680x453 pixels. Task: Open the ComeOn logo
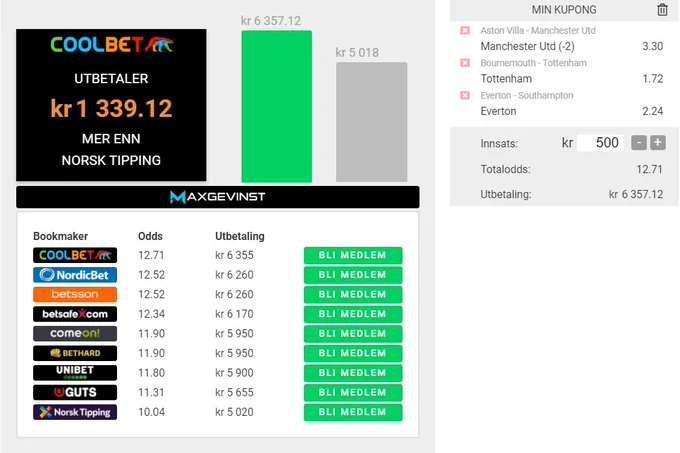75,333
